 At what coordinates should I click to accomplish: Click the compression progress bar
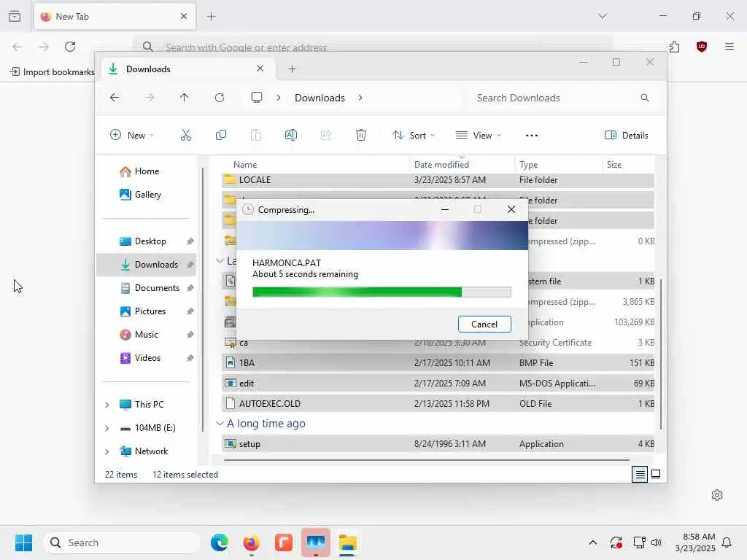click(382, 292)
